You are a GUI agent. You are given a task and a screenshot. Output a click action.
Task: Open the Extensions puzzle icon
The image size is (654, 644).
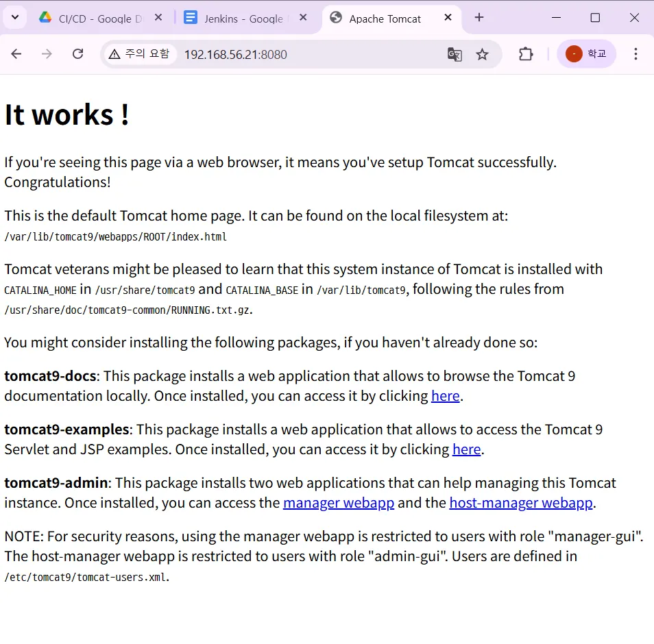526,54
